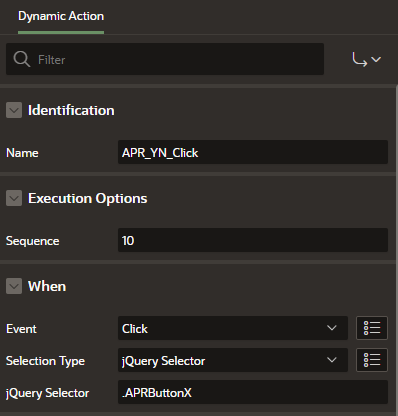The width and height of the screenshot is (398, 416).
Task: Collapse the Execution Options section
Action: pyautogui.click(x=14, y=198)
